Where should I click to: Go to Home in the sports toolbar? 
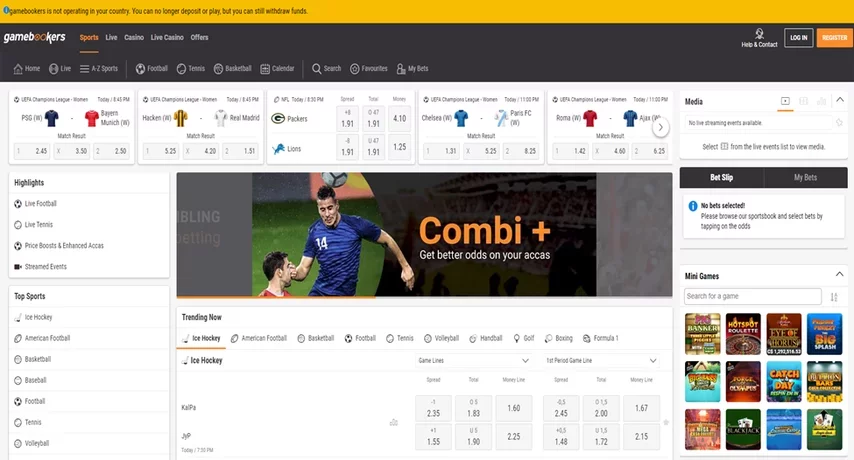pyautogui.click(x=27, y=69)
